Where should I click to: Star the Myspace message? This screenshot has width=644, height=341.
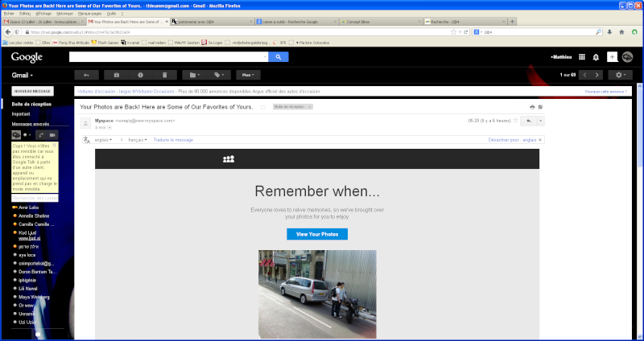tap(515, 121)
